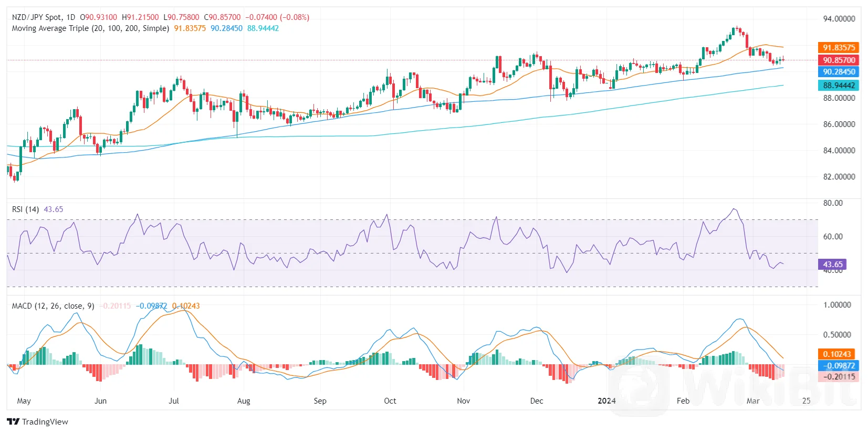
Task: Click the 80.00 level on RSI axis
Action: coord(833,203)
